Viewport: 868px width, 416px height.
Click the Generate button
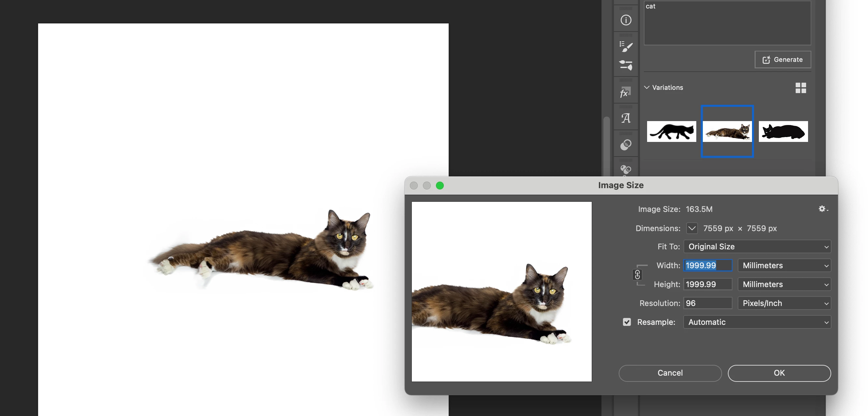click(782, 60)
